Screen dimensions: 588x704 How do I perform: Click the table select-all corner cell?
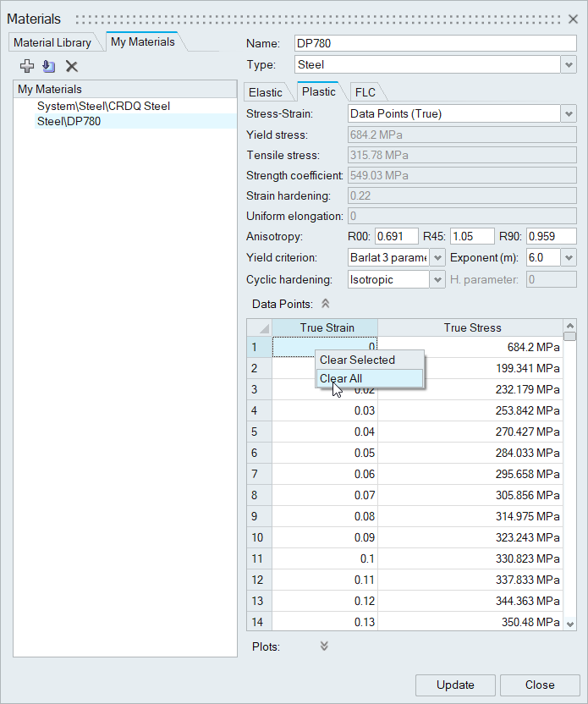260,328
